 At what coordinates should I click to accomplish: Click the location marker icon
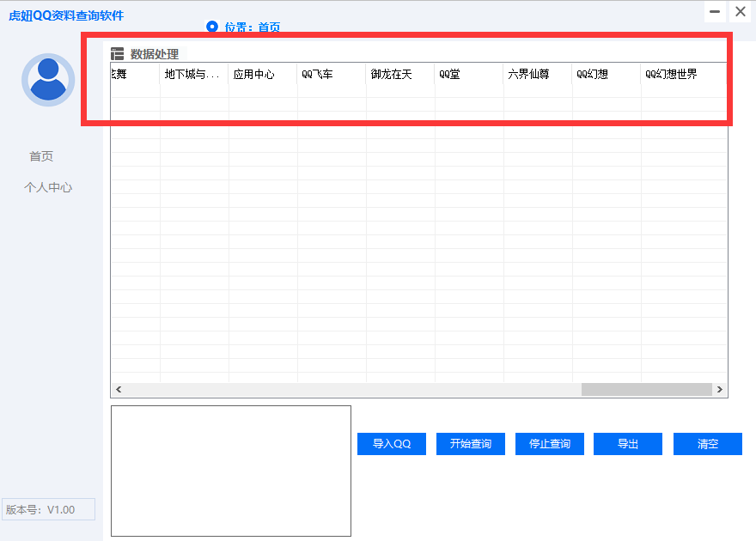(212, 26)
